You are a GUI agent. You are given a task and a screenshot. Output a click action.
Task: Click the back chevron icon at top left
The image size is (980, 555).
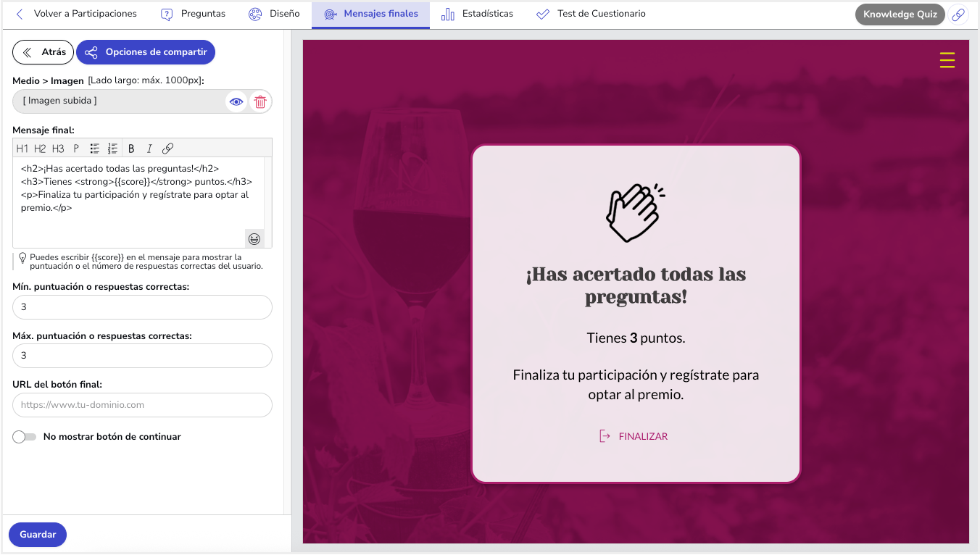tap(20, 14)
